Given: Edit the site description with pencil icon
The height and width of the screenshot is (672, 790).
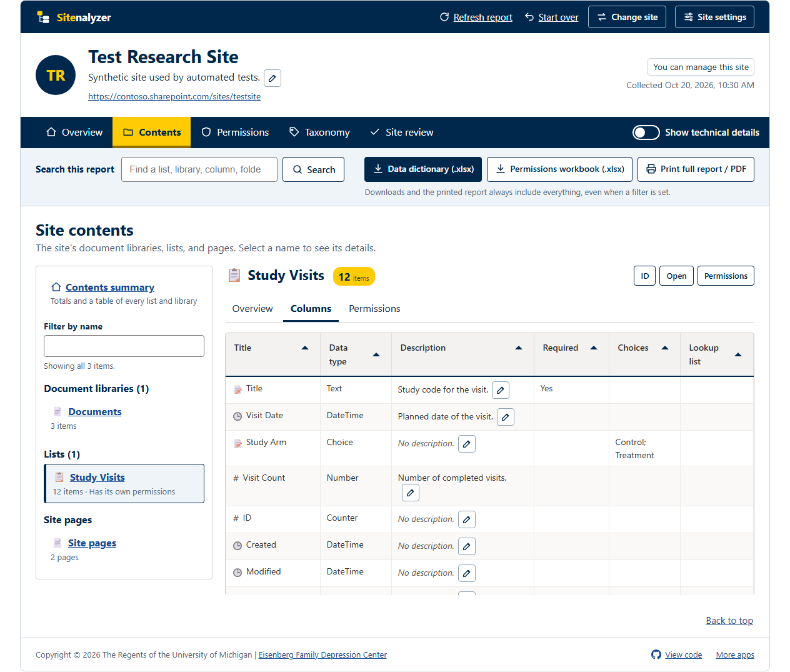Looking at the screenshot, I should tap(272, 78).
